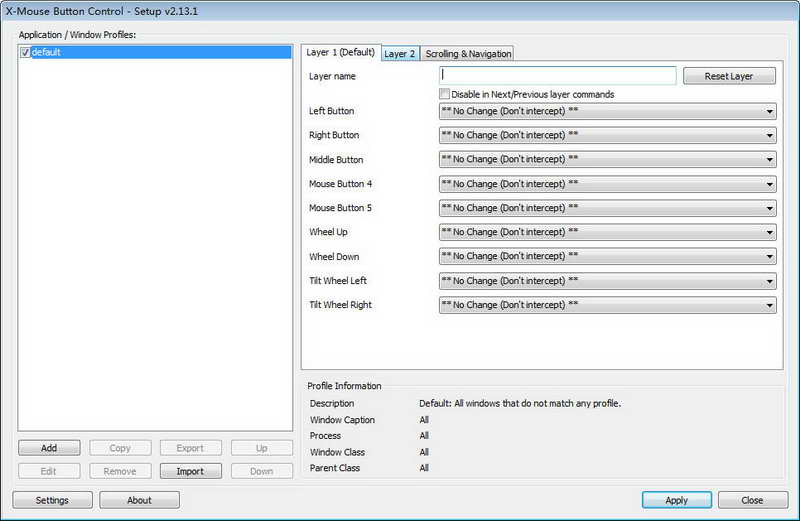800x521 pixels.
Task: Open the Right Button action dropdown
Action: [x=608, y=135]
